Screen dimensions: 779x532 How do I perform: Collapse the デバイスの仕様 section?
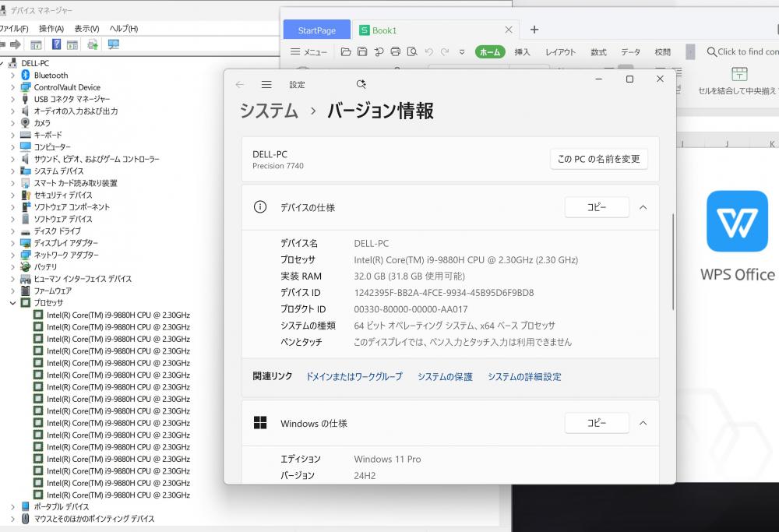[643, 207]
